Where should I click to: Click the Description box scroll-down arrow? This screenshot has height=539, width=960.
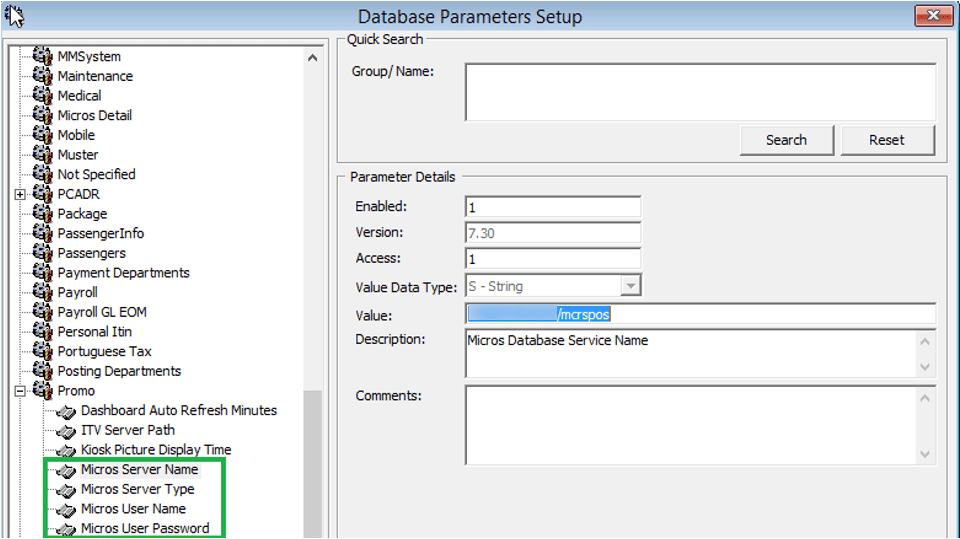pyautogui.click(x=925, y=367)
